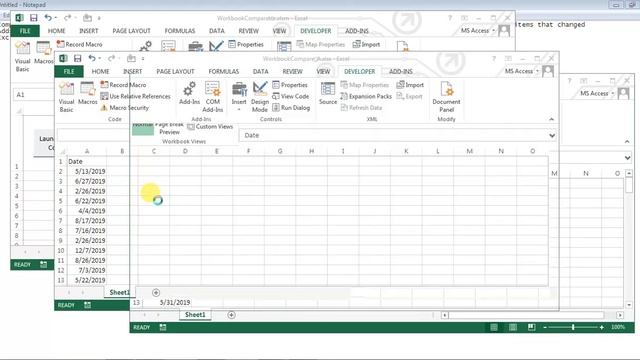The height and width of the screenshot is (360, 640).
Task: Switch to Page Layout view in status bar
Action: coord(513,327)
